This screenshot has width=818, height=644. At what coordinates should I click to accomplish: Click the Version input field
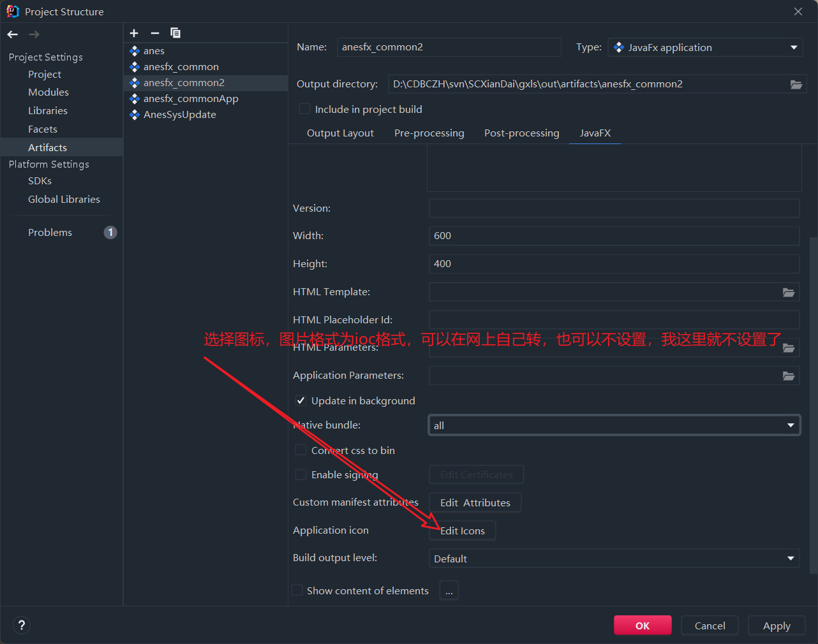[x=614, y=208]
